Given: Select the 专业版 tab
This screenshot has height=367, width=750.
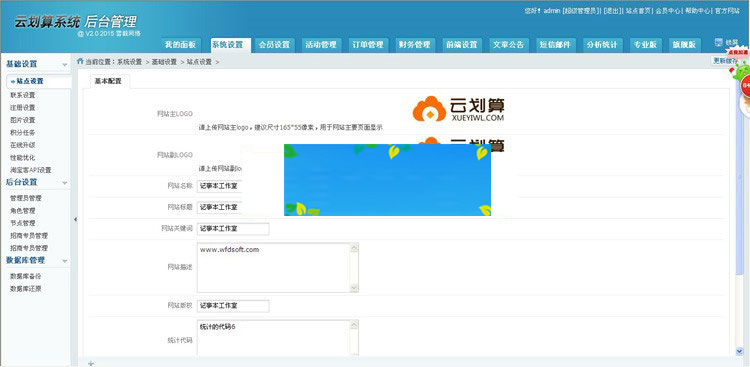Looking at the screenshot, I should click(646, 45).
